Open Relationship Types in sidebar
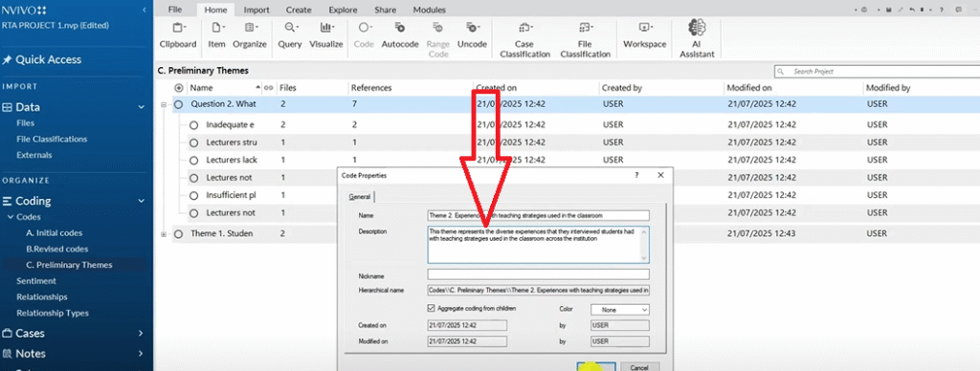 click(53, 313)
